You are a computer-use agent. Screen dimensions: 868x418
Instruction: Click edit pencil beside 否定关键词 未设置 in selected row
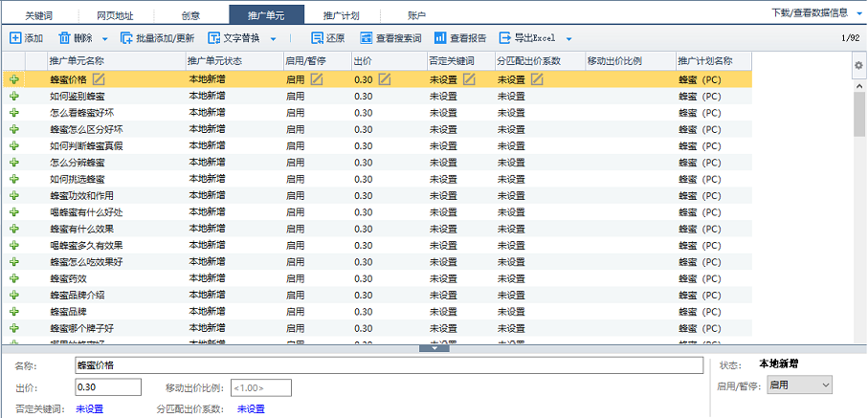469,79
